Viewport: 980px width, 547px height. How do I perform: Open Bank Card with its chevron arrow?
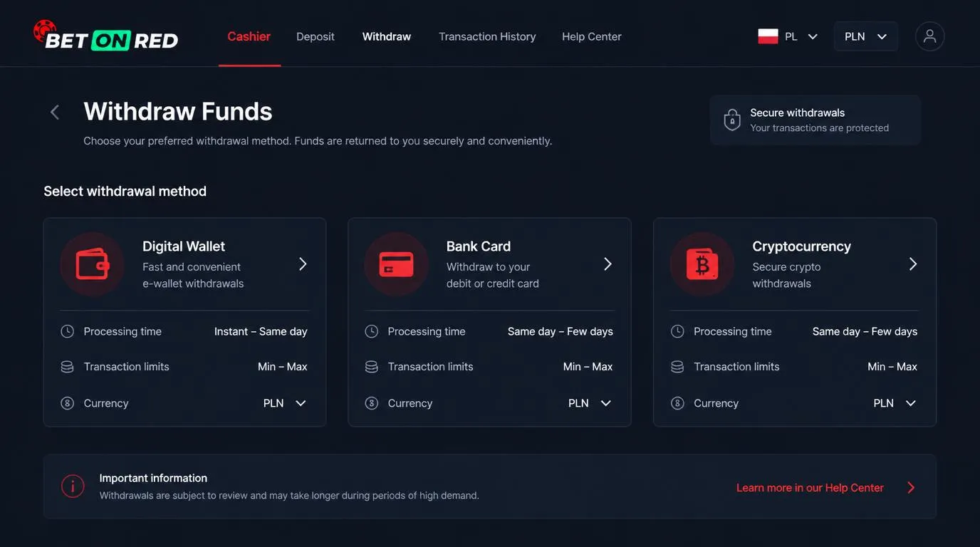[x=608, y=264]
